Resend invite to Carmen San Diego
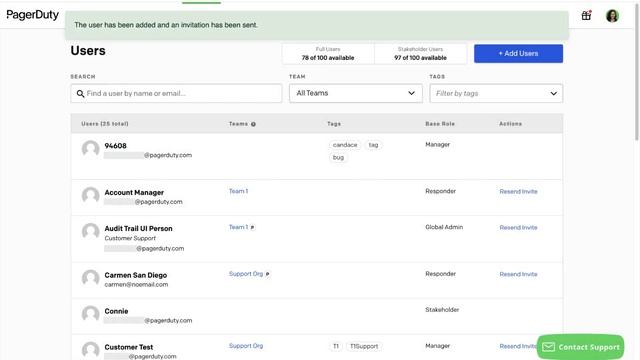The width and height of the screenshot is (640, 360). tap(518, 274)
